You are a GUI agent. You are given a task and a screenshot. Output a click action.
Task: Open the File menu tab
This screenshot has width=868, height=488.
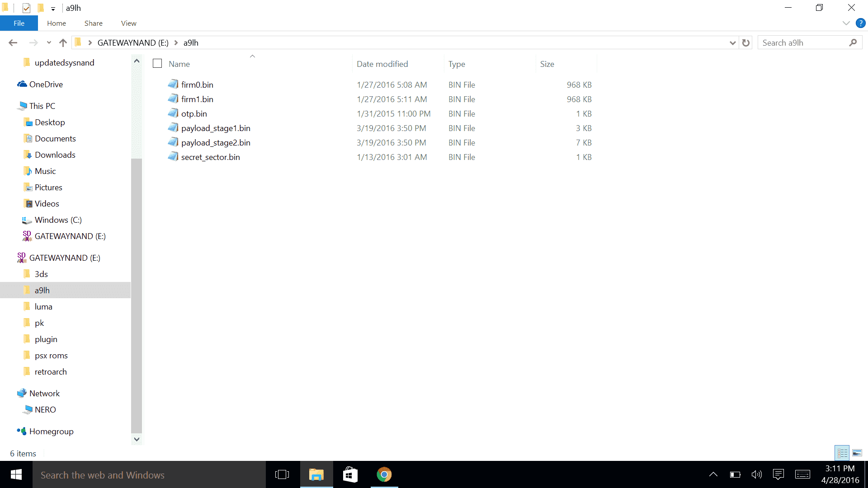pyautogui.click(x=19, y=23)
